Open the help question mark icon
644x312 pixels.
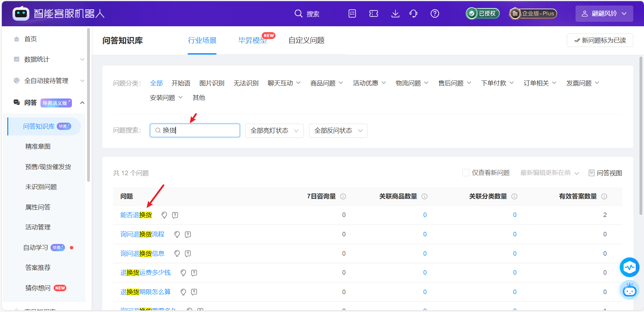pos(435,13)
